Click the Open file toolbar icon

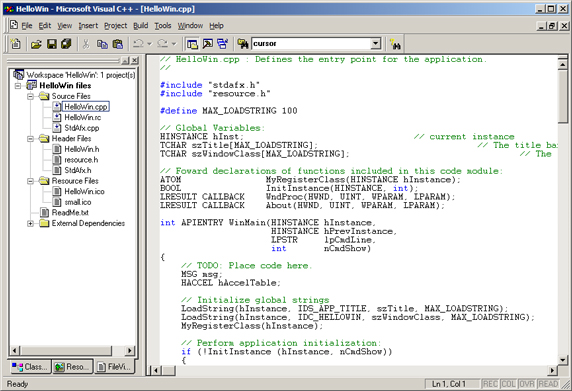pos(36,44)
